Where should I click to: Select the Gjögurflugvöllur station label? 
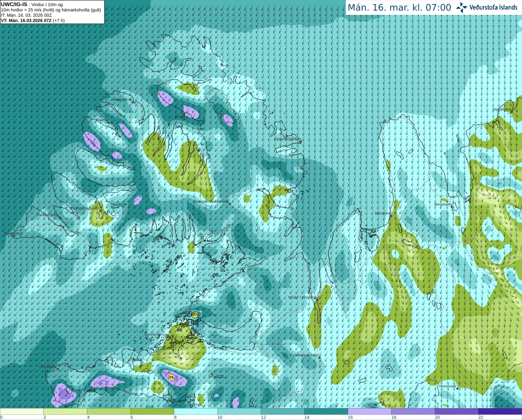(286, 139)
